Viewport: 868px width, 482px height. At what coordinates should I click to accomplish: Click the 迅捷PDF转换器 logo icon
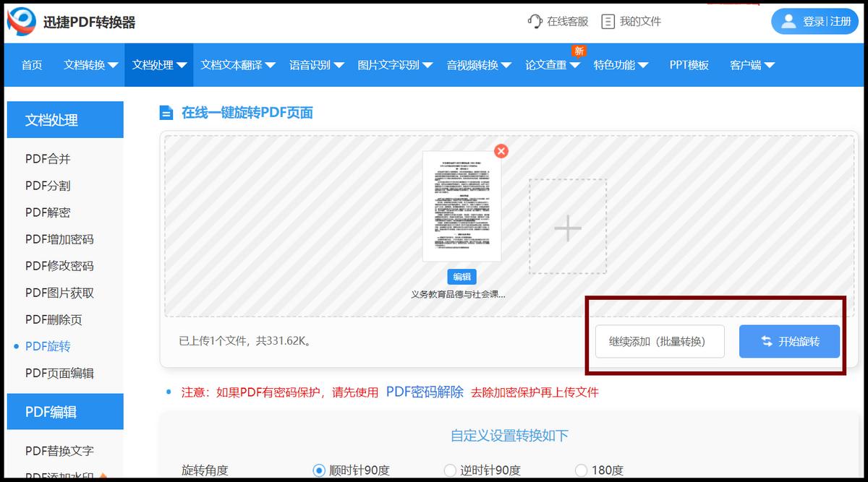pyautogui.click(x=21, y=21)
